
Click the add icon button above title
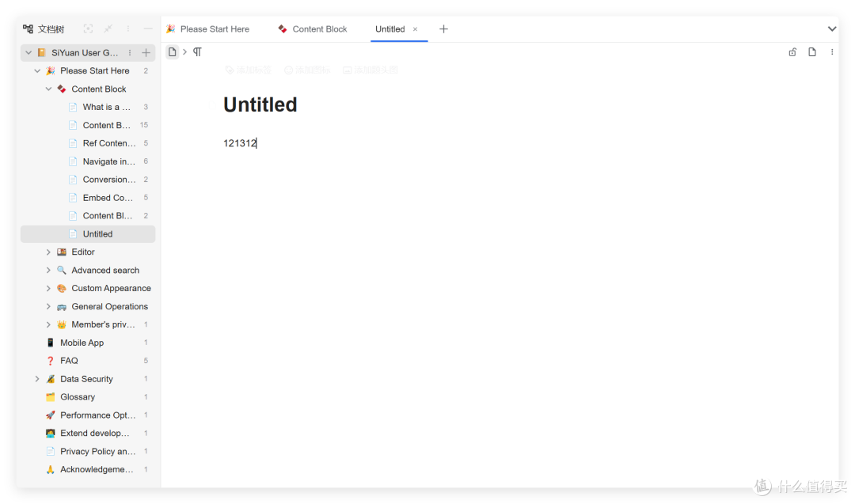point(307,70)
